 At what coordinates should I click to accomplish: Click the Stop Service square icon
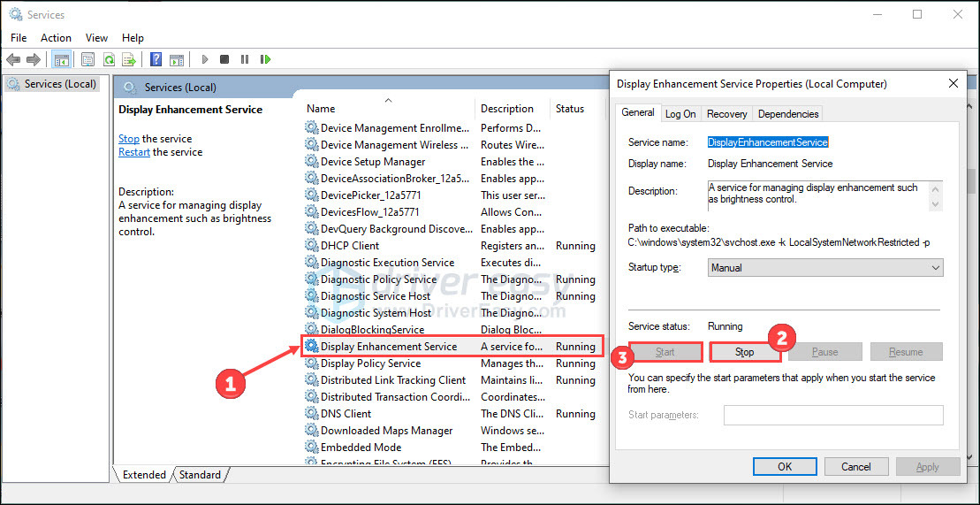[x=224, y=60]
